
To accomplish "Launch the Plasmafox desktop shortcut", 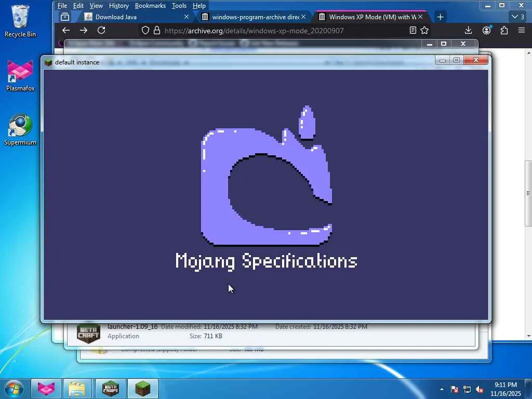I will (x=20, y=75).
